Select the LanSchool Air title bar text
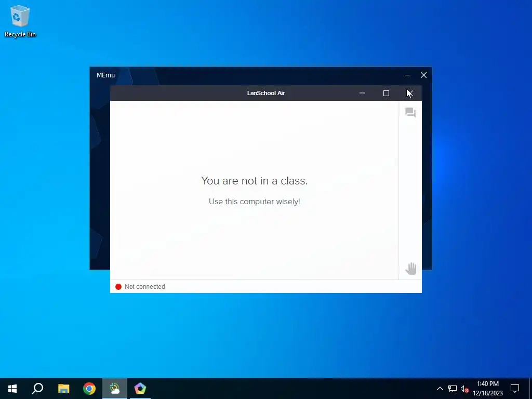Image resolution: width=532 pixels, height=399 pixels. tap(266, 93)
